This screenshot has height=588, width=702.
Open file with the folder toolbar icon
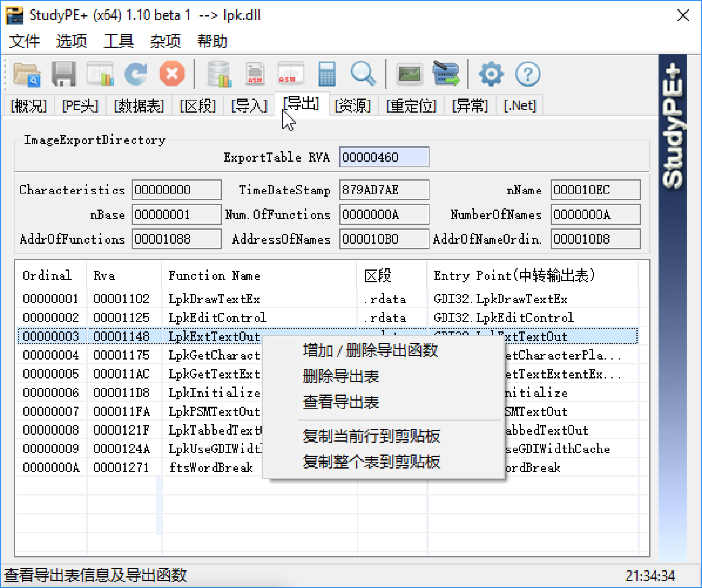tap(27, 74)
